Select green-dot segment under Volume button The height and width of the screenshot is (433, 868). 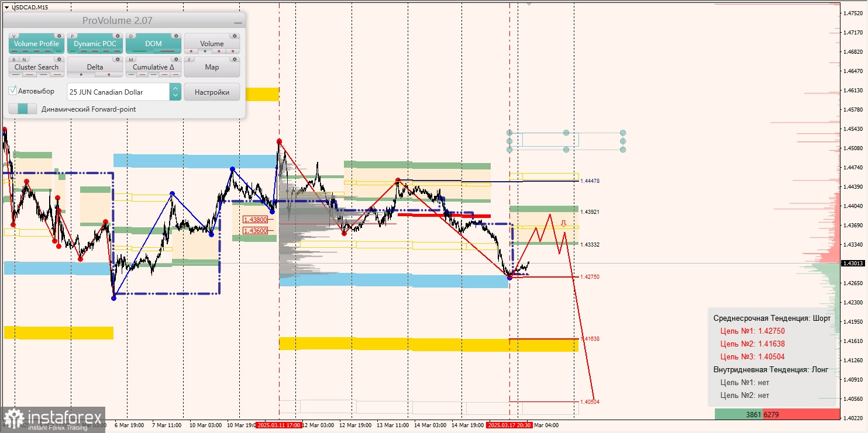(x=205, y=51)
